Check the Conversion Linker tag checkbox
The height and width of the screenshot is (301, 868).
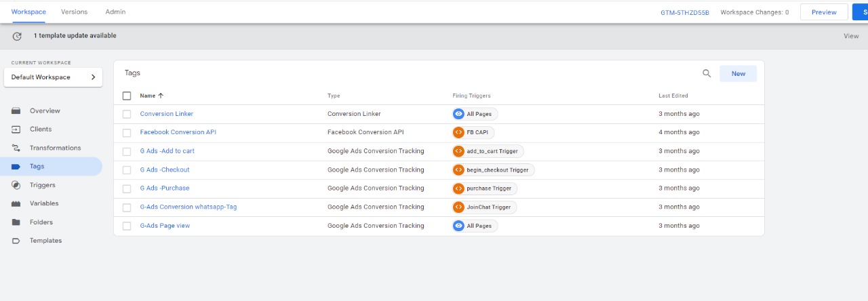pyautogui.click(x=127, y=114)
